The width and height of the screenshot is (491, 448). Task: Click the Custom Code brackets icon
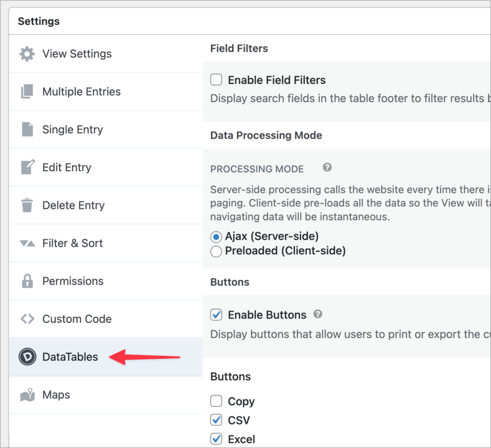coord(26,318)
